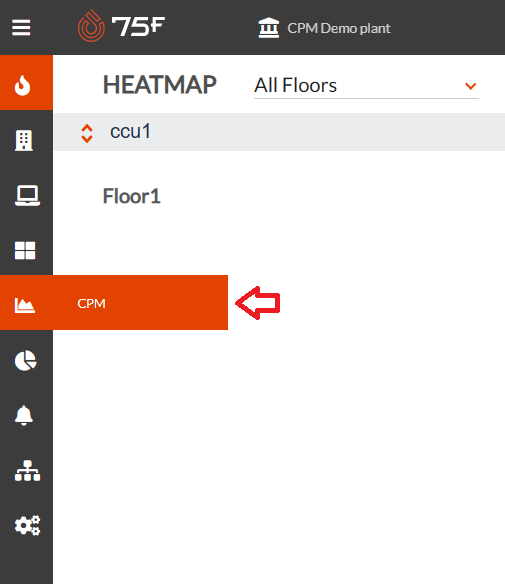Select the CPM menu label
This screenshot has height=585, width=505.
91,303
